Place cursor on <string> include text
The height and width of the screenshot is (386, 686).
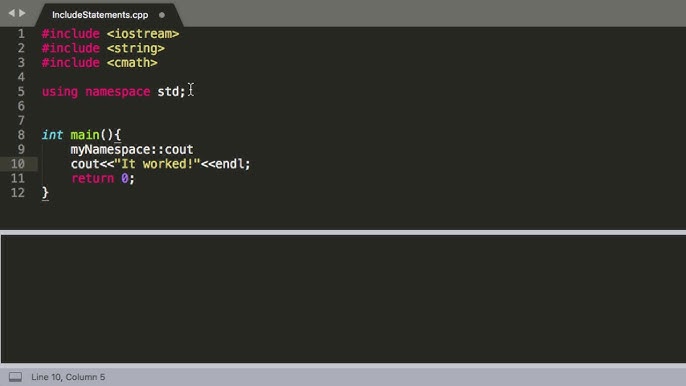(136, 48)
